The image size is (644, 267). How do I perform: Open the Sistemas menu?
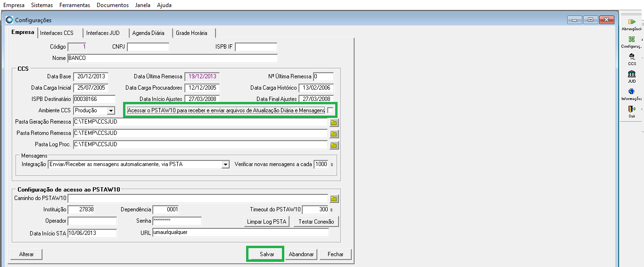click(42, 5)
